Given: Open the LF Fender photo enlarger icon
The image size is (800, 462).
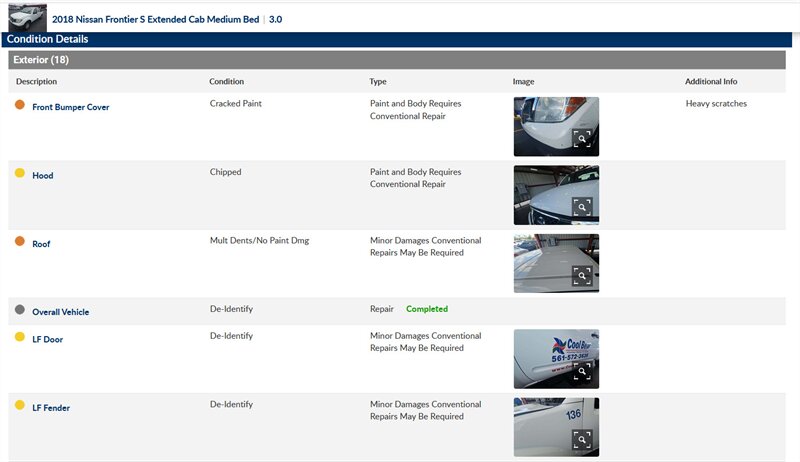Looking at the screenshot, I should [x=583, y=440].
